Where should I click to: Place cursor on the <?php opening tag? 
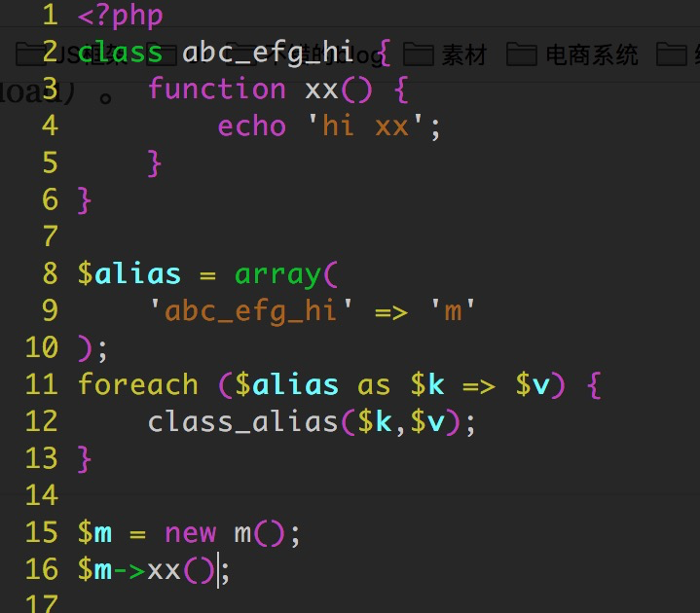(x=120, y=17)
